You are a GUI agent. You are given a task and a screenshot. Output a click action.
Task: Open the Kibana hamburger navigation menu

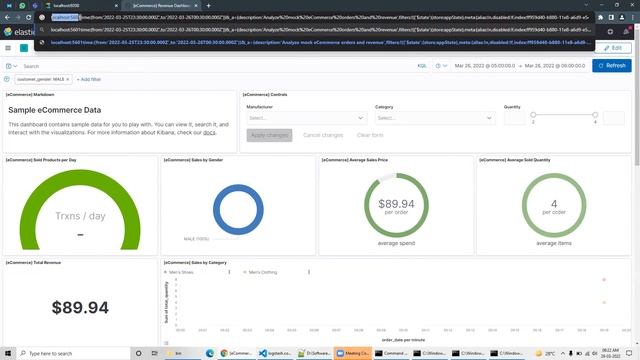(8, 48)
